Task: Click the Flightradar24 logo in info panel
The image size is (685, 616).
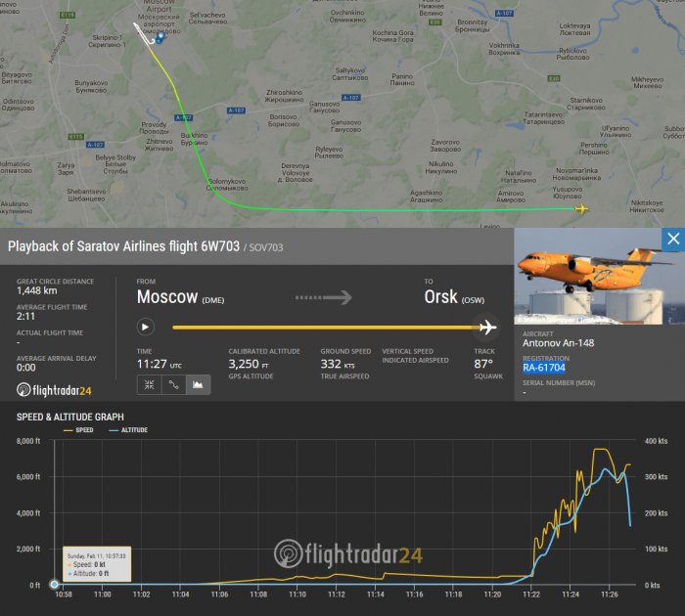Action: click(x=55, y=391)
